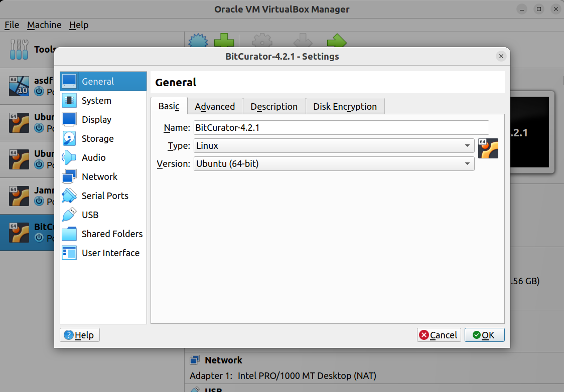
Task: Select the asdf Windows 10 VM icon
Action: (19, 86)
